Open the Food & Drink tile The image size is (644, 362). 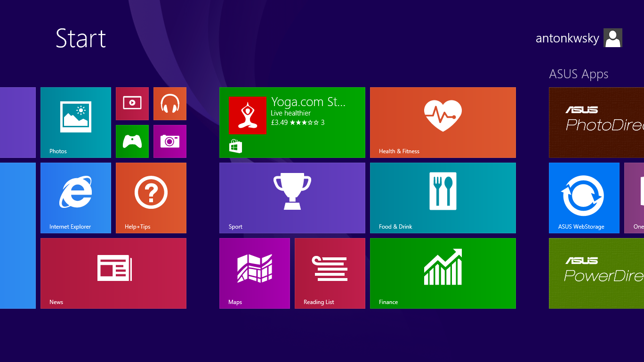[x=443, y=198]
